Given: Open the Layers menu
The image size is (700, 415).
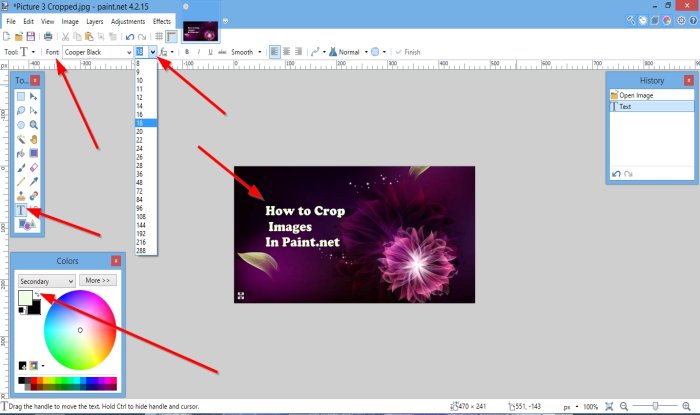Looking at the screenshot, I should coord(94,21).
